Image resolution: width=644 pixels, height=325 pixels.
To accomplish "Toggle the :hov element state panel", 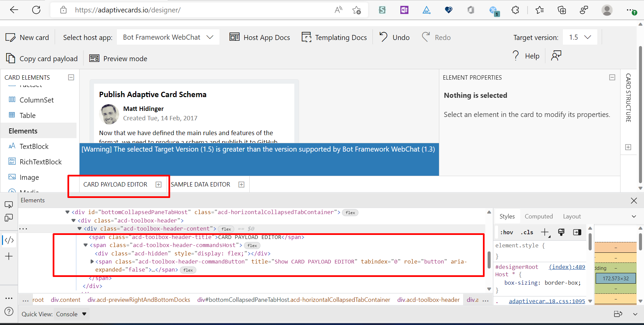I will coord(506,232).
